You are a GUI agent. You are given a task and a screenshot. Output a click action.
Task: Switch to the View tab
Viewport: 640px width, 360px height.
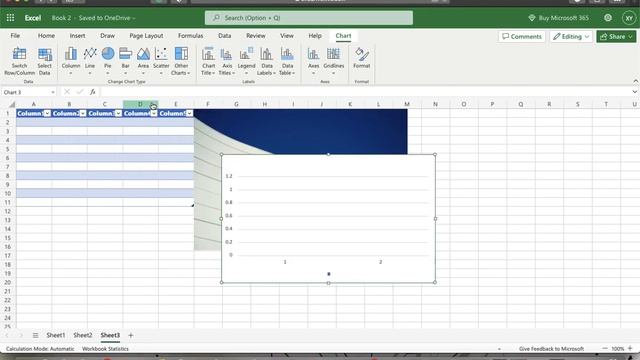[287, 36]
